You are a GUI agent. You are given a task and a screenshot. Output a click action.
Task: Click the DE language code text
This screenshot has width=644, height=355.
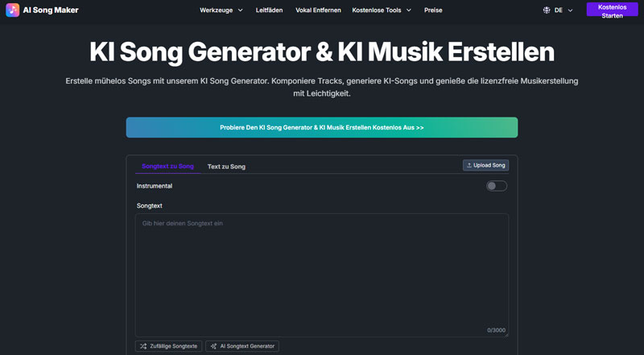point(559,10)
